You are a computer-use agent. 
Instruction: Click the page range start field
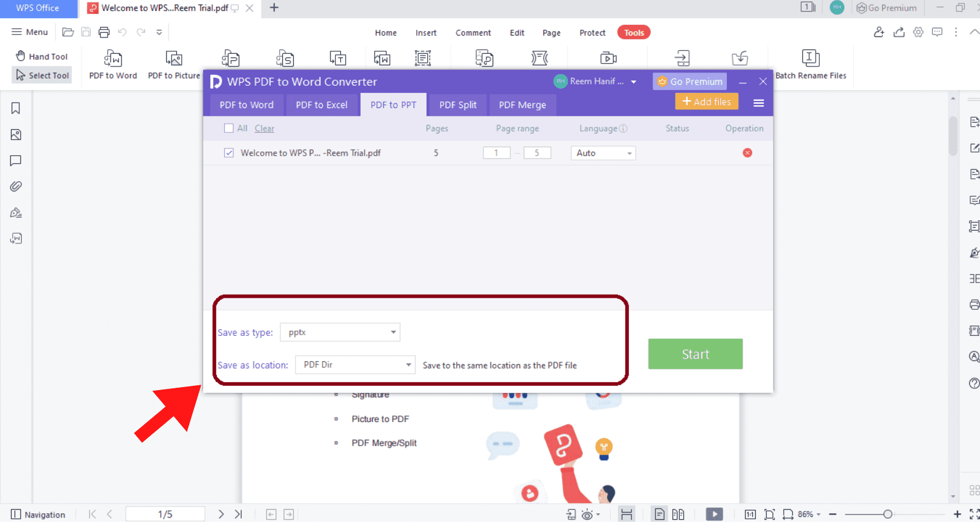point(497,153)
